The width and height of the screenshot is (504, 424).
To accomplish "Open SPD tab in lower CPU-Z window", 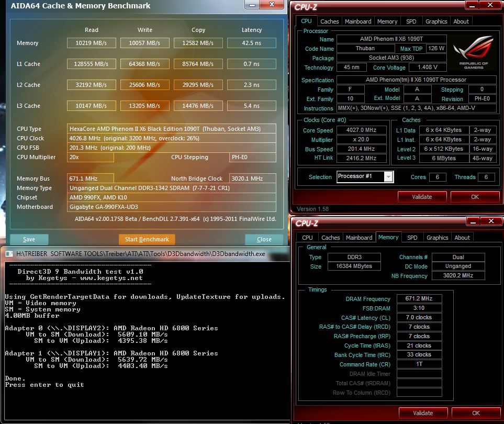I will (412, 238).
